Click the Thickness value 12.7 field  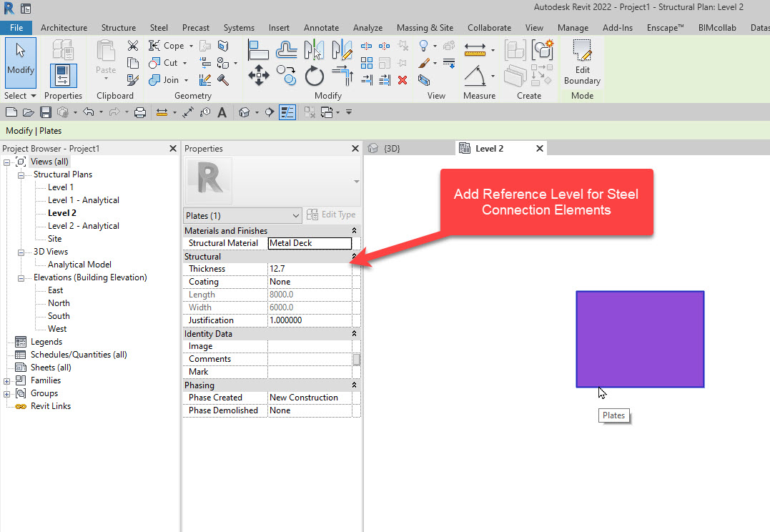pos(310,269)
